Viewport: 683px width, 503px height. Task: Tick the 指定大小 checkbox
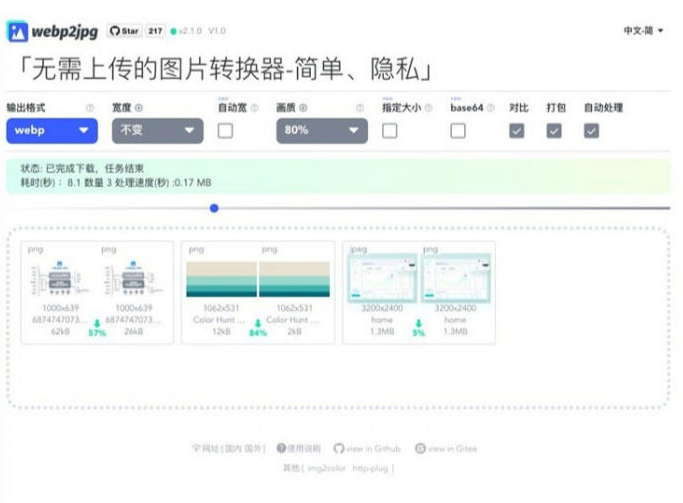[x=389, y=130]
